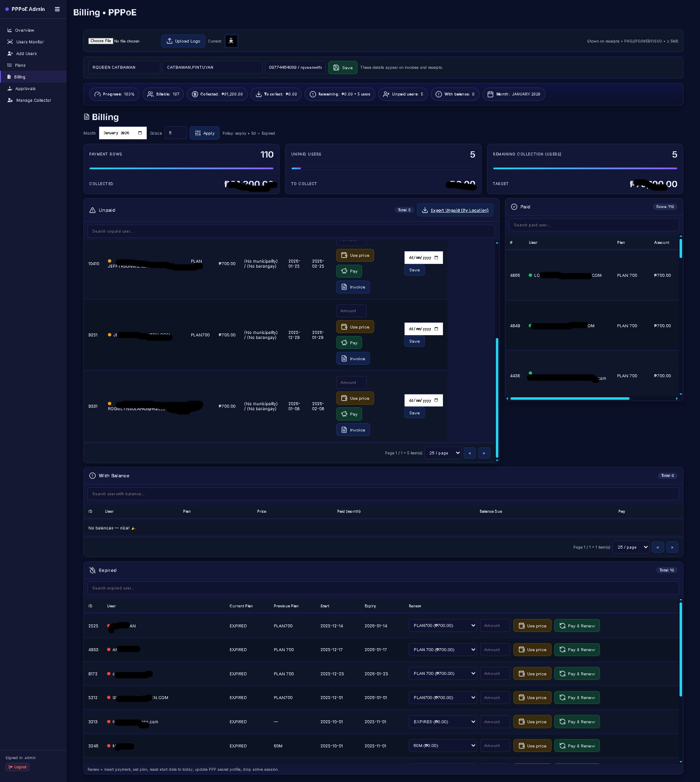Go to next page in With Balance
Viewport: 700px width, 782px height.
pos(672,547)
